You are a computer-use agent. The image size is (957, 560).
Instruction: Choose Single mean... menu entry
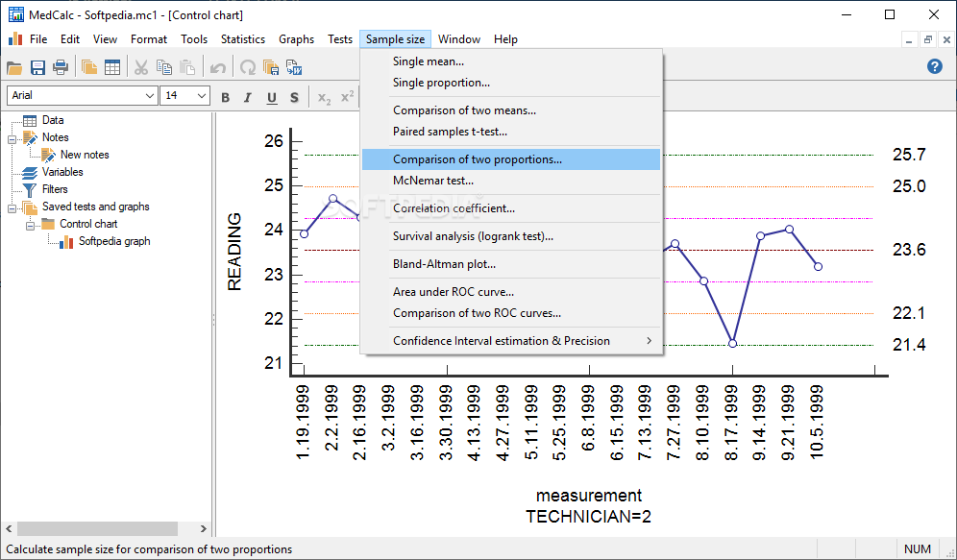(510, 61)
